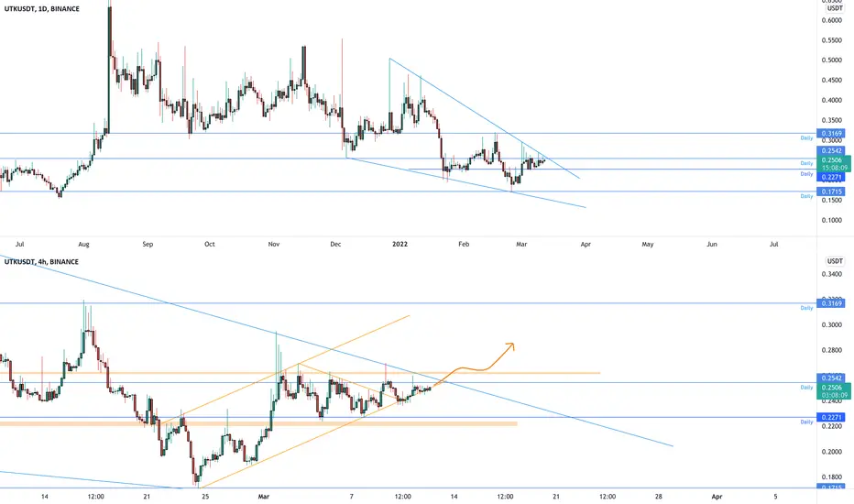Click the 0.3500 tick on the price axis
This screenshot has width=854, height=504.
(831, 120)
